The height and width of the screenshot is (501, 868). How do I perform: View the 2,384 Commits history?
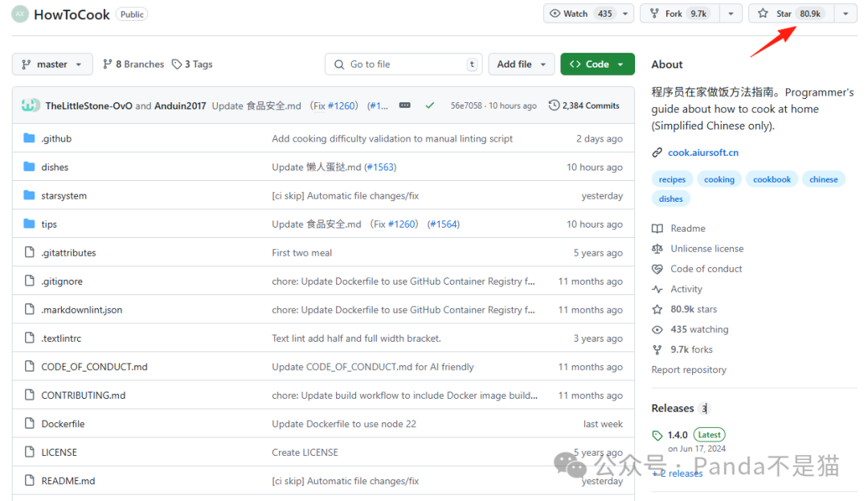click(x=584, y=105)
